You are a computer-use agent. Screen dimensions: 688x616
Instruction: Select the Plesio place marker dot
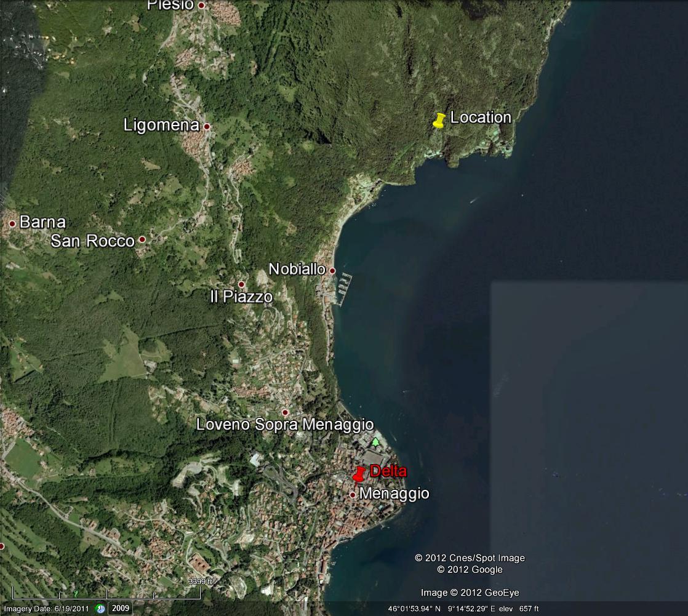[201, 5]
